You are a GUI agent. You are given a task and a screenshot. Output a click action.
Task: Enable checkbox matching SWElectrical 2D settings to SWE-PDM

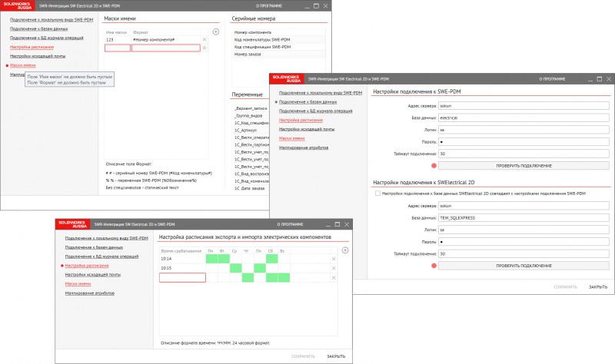point(377,194)
